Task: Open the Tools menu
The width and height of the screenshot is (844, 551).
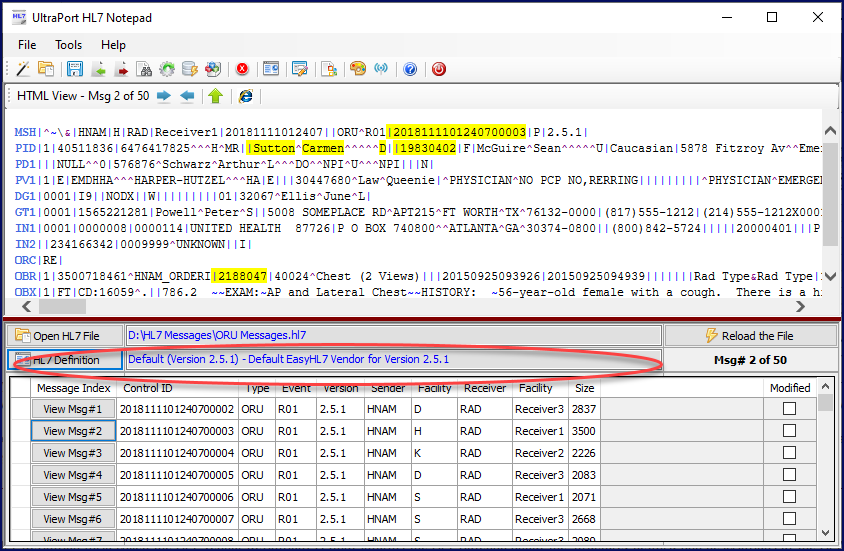Action: 68,45
